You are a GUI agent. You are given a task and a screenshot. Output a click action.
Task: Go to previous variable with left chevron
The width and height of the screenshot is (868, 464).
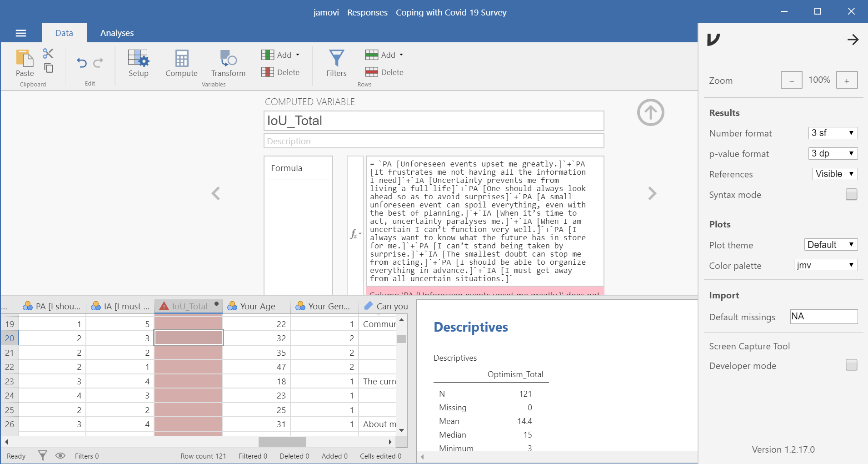[216, 193]
